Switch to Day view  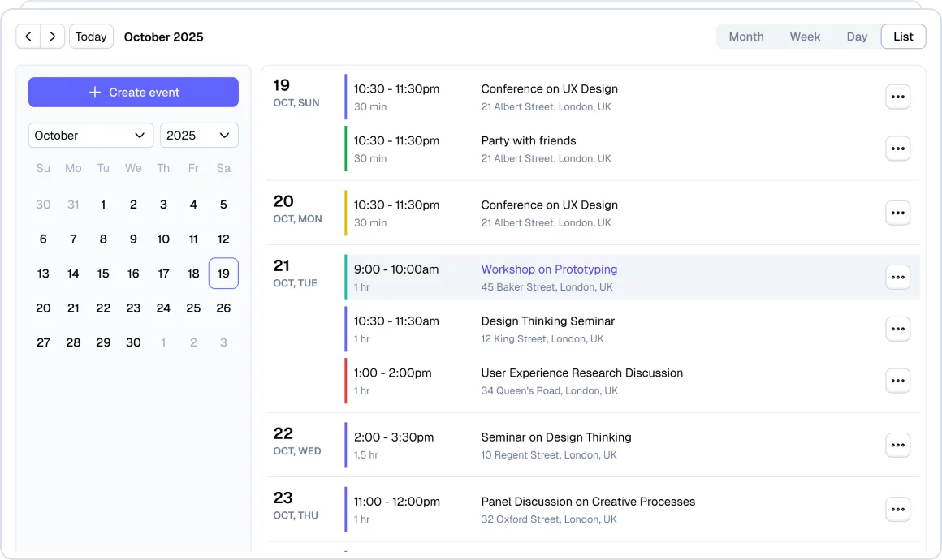857,37
